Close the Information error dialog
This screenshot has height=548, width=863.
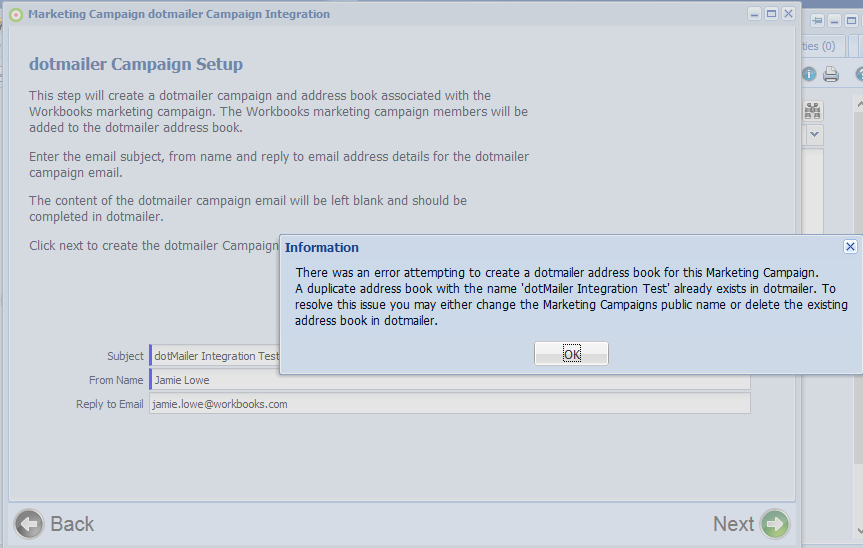tap(850, 247)
